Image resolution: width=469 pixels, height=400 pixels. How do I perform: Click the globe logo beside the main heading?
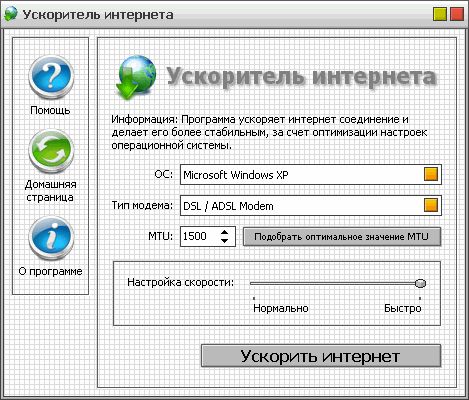tap(136, 77)
